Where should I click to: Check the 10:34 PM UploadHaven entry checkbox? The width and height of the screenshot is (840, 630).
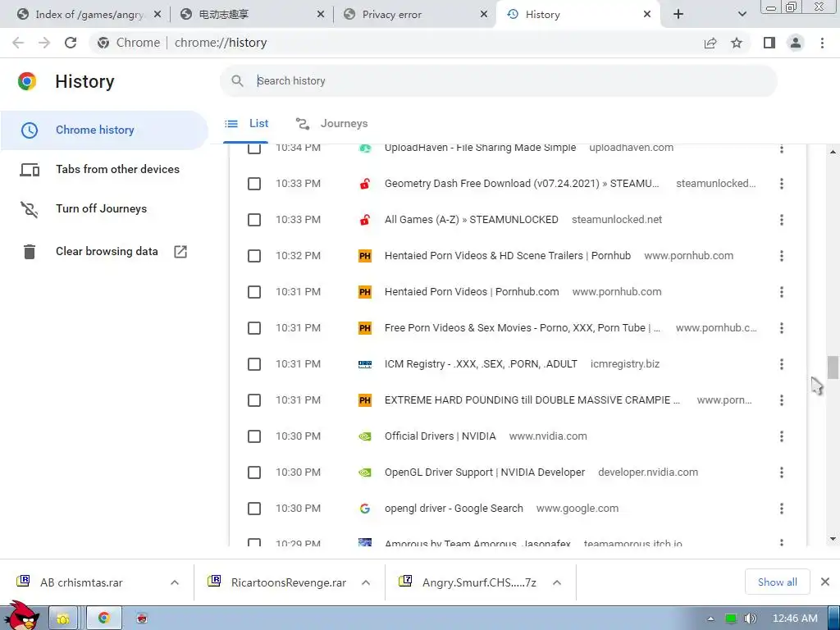[254, 148]
